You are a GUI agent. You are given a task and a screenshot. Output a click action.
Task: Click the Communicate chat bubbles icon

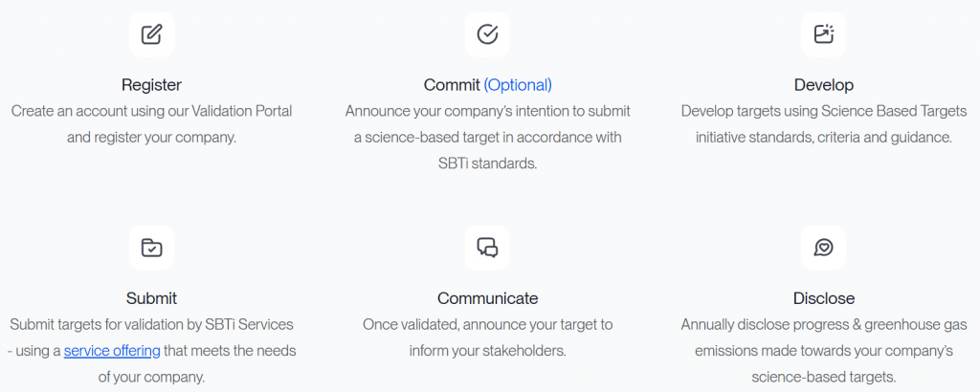(x=487, y=248)
